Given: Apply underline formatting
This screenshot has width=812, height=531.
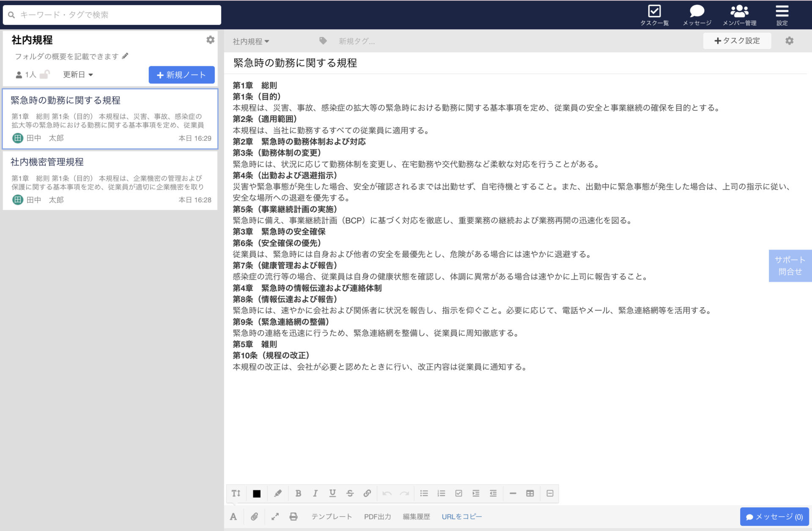Looking at the screenshot, I should click(332, 493).
